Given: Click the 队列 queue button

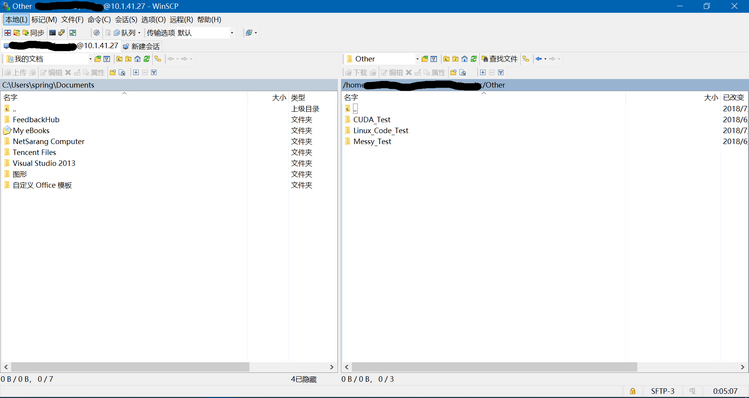Looking at the screenshot, I should 124,33.
